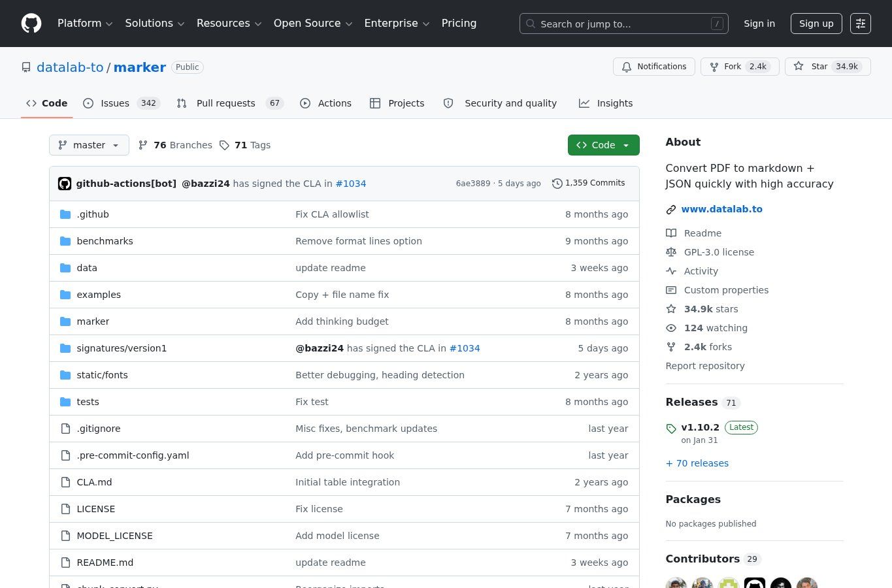Star the marker repository
892x588 pixels.
[x=827, y=67]
